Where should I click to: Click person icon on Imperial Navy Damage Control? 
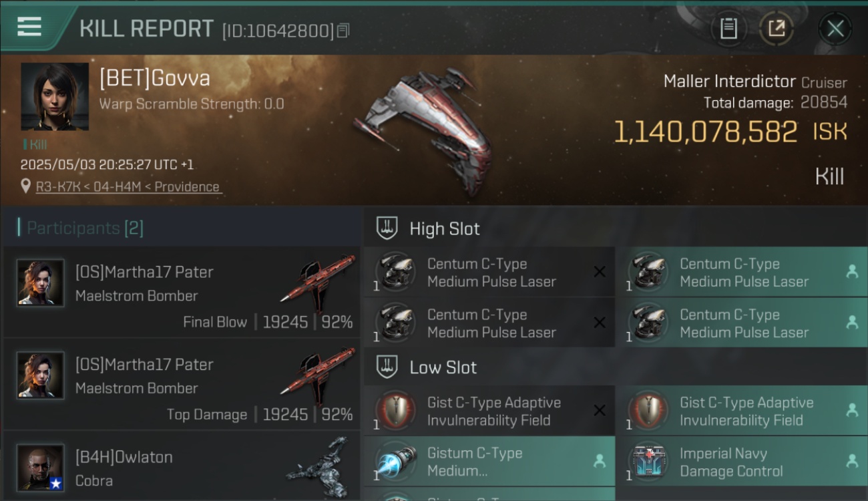852,461
